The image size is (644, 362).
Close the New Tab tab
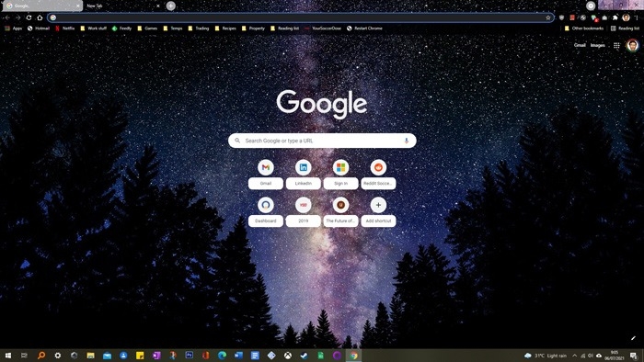[x=158, y=6]
